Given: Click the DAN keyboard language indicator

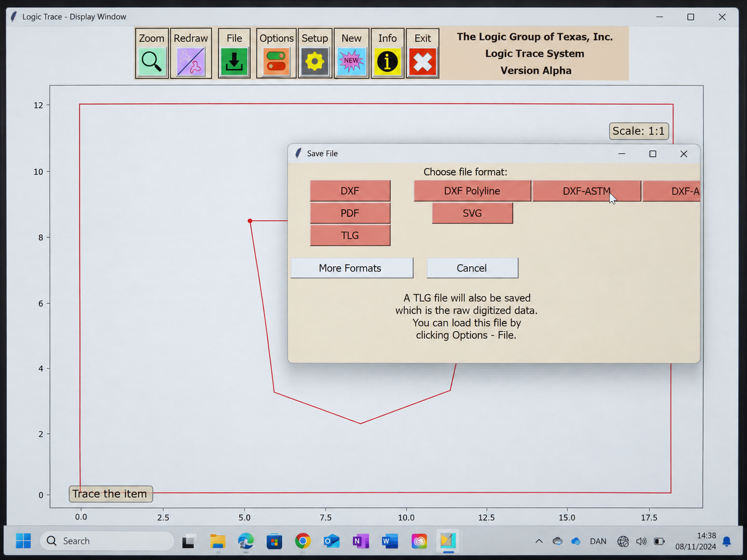Looking at the screenshot, I should 598,541.
